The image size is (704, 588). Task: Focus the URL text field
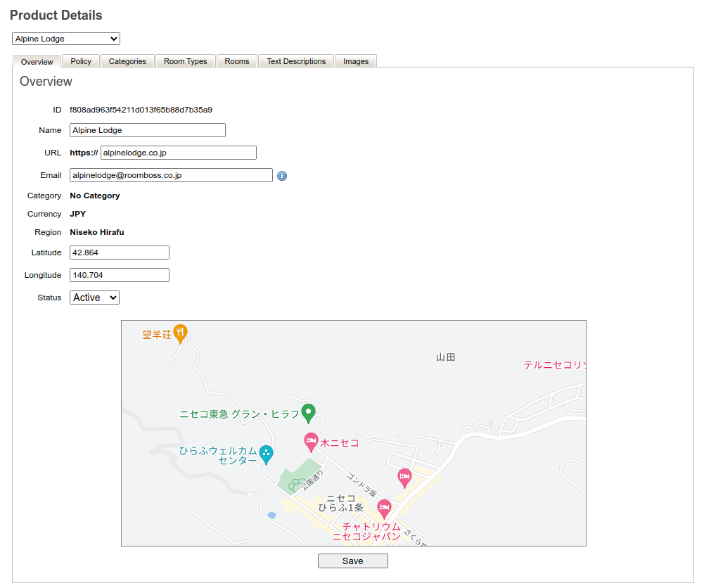[x=179, y=153]
